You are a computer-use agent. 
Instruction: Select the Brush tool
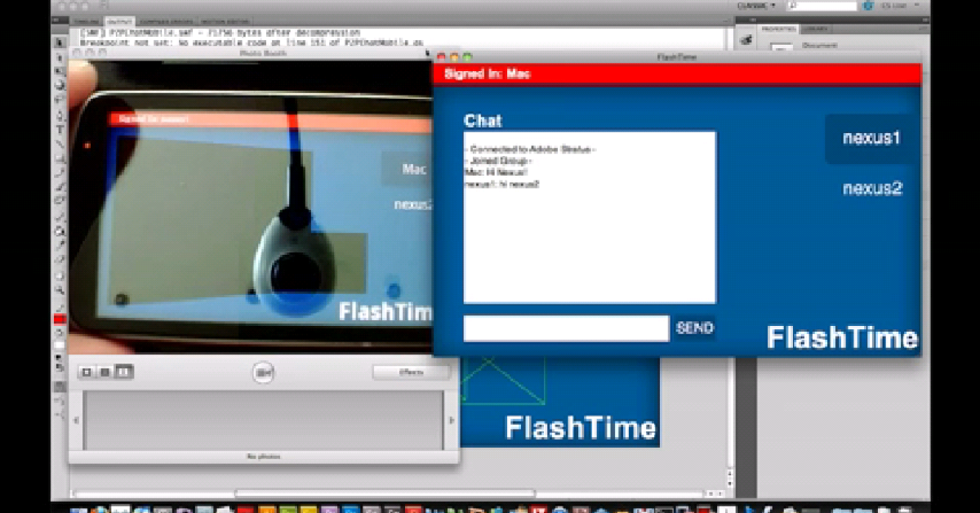click(60, 186)
